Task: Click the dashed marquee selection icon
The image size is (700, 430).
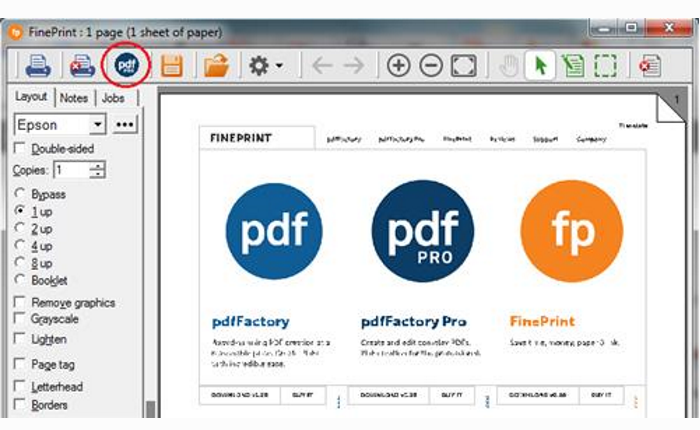Action: point(605,66)
